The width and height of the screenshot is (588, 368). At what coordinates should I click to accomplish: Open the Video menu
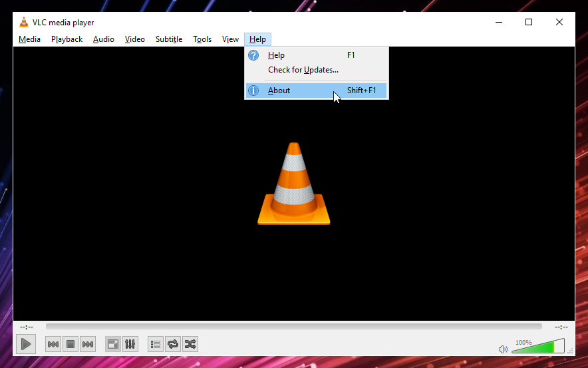[134, 39]
